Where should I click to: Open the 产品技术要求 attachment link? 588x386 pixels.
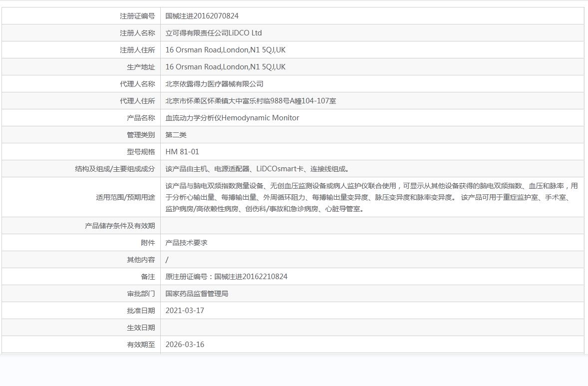186,243
